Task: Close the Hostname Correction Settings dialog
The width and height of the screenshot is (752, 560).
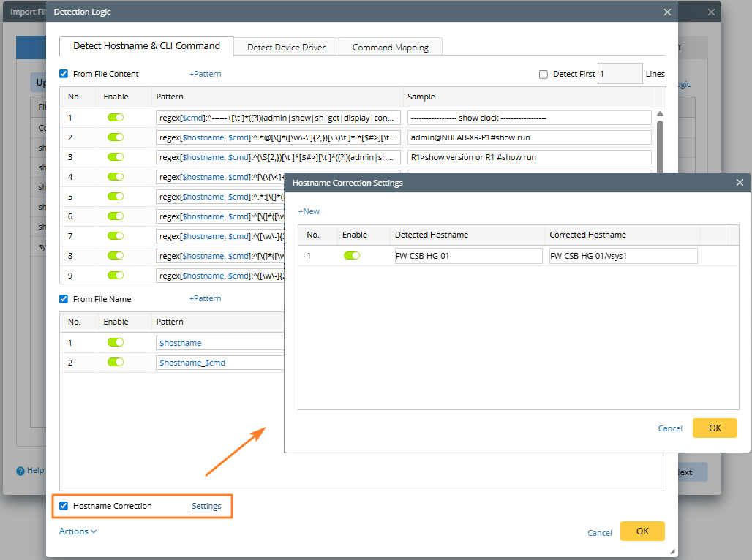Action: tap(739, 183)
